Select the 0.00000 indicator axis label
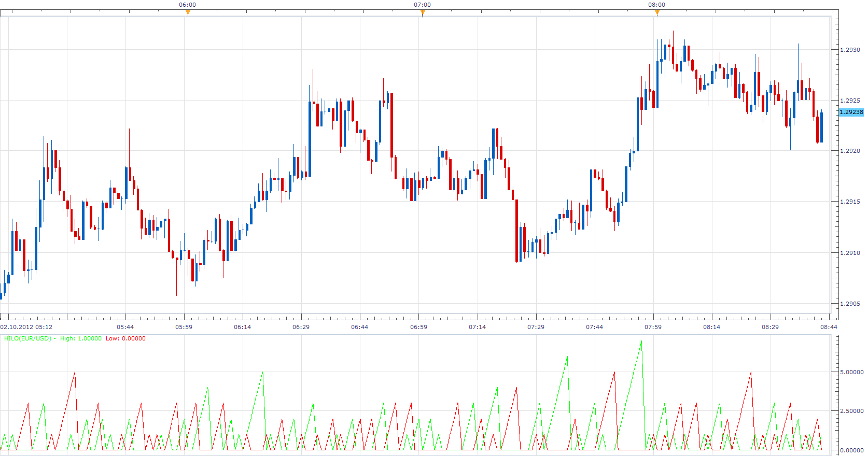The image size is (868, 456). [851, 450]
